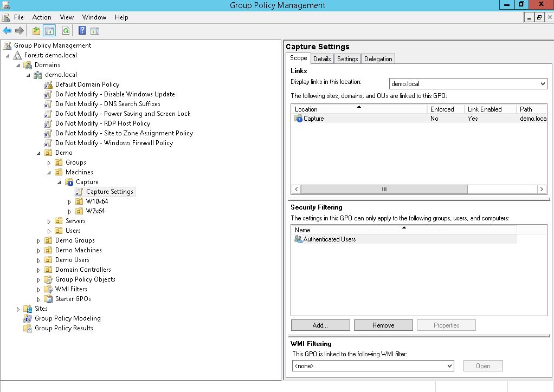Switch to the Settings tab
Viewport: 554px width, 392px height.
pos(347,59)
